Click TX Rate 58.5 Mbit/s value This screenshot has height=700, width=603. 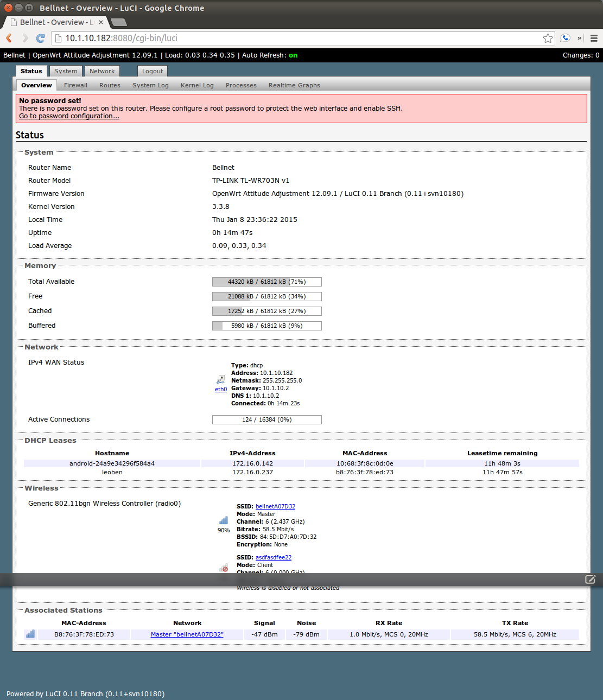tap(515, 634)
